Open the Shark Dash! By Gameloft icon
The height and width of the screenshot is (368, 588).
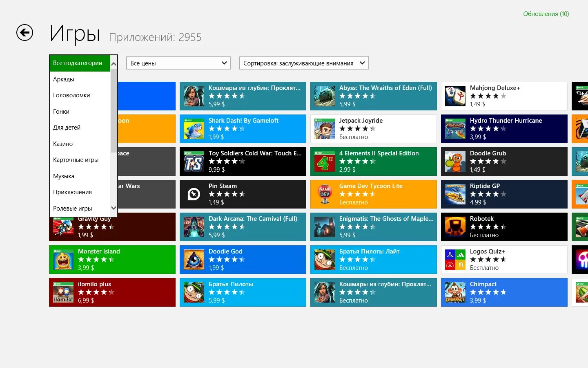click(194, 129)
